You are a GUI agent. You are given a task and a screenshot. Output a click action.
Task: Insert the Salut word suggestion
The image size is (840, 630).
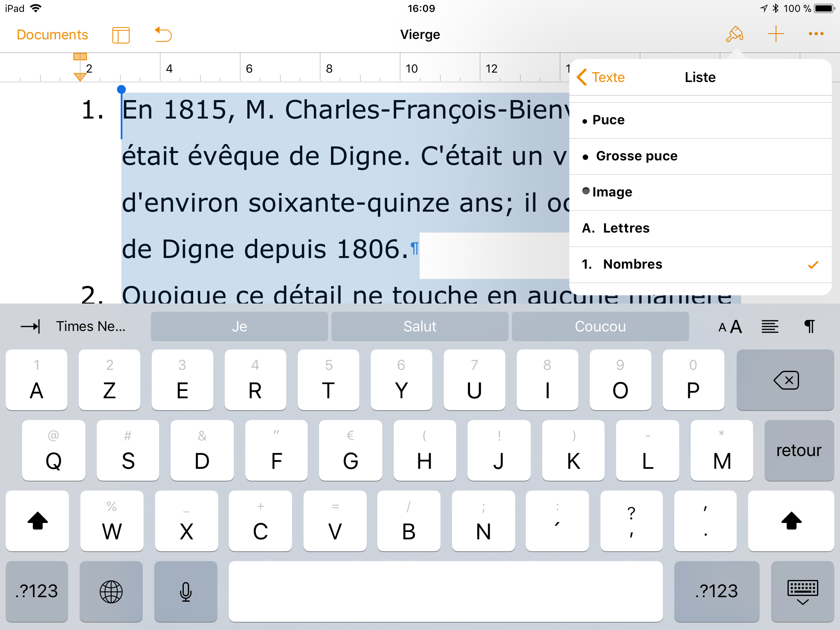click(420, 326)
